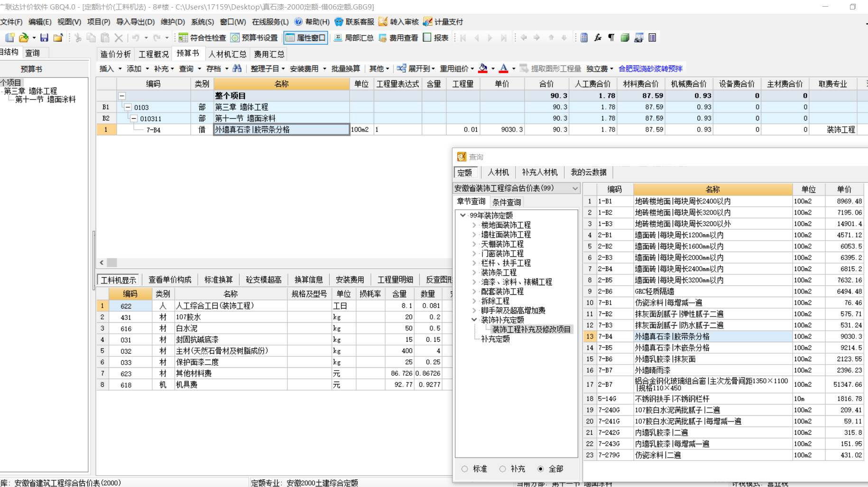Collapse the 0103 第三章 row expander
The image size is (868, 487).
[128, 107]
